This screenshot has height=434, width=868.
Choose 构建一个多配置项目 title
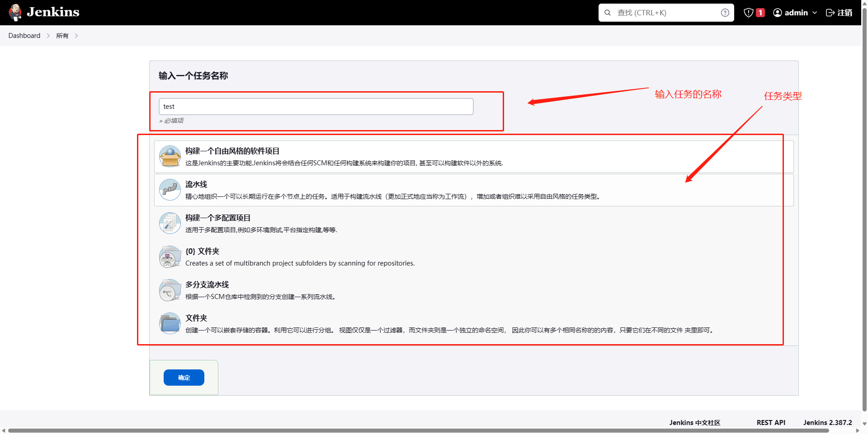pyautogui.click(x=218, y=218)
